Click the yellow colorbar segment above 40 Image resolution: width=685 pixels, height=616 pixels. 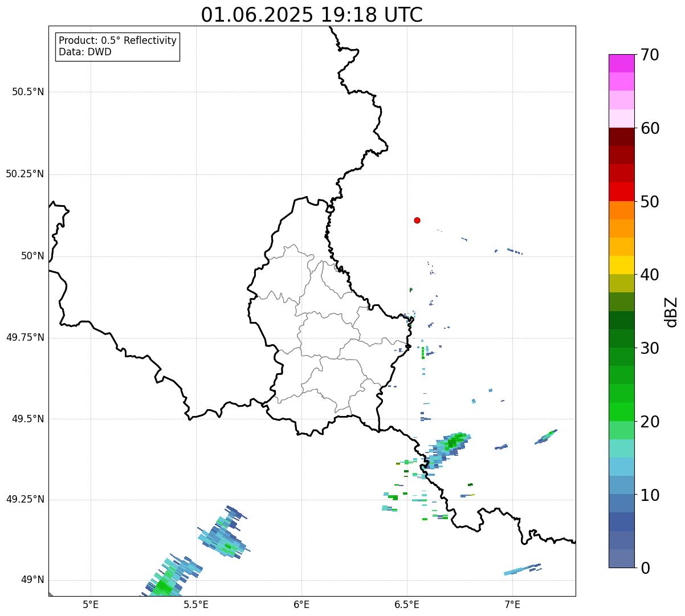[622, 265]
